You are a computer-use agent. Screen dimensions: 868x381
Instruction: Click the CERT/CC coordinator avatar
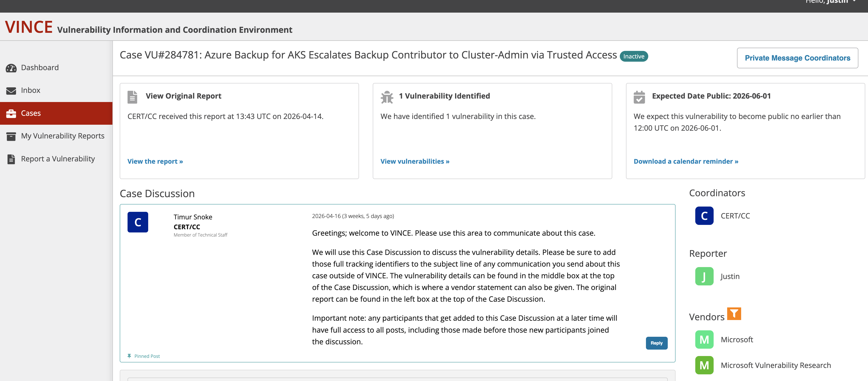coord(704,215)
